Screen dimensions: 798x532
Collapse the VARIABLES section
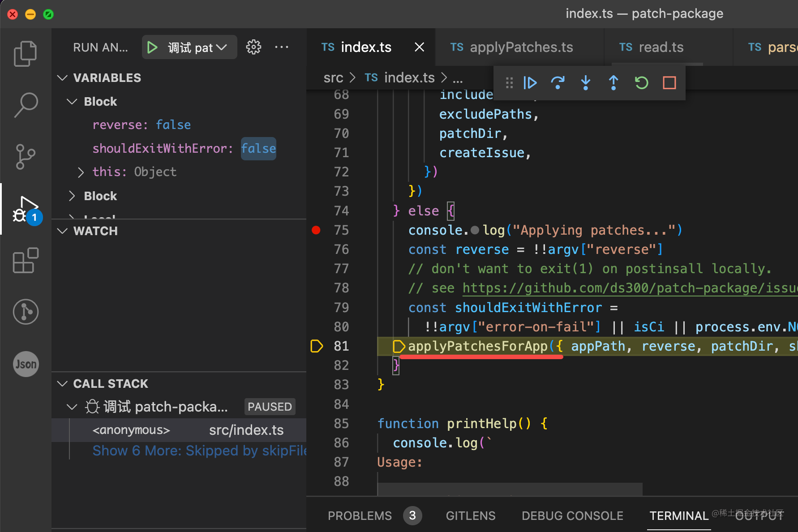pyautogui.click(x=63, y=78)
